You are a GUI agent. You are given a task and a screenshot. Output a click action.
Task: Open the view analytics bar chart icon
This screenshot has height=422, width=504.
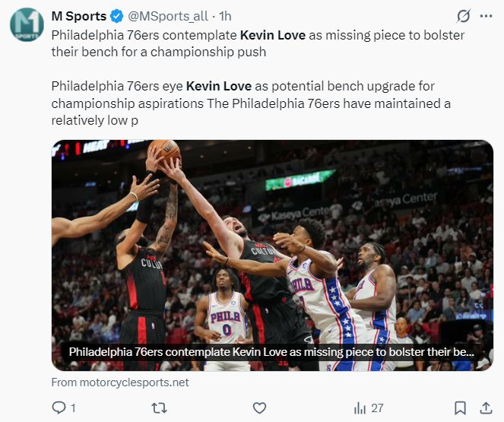pyautogui.click(x=360, y=408)
